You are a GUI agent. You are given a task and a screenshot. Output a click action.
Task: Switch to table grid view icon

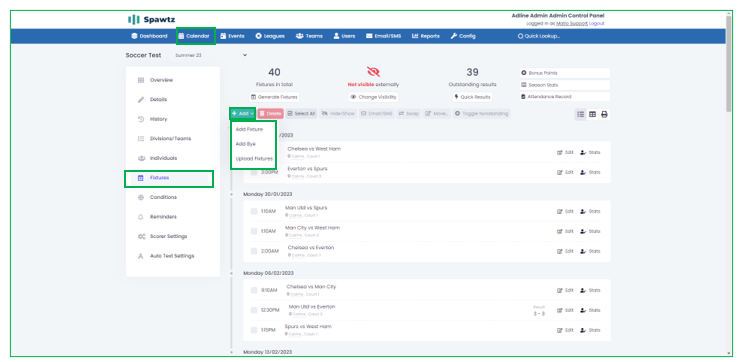point(592,114)
